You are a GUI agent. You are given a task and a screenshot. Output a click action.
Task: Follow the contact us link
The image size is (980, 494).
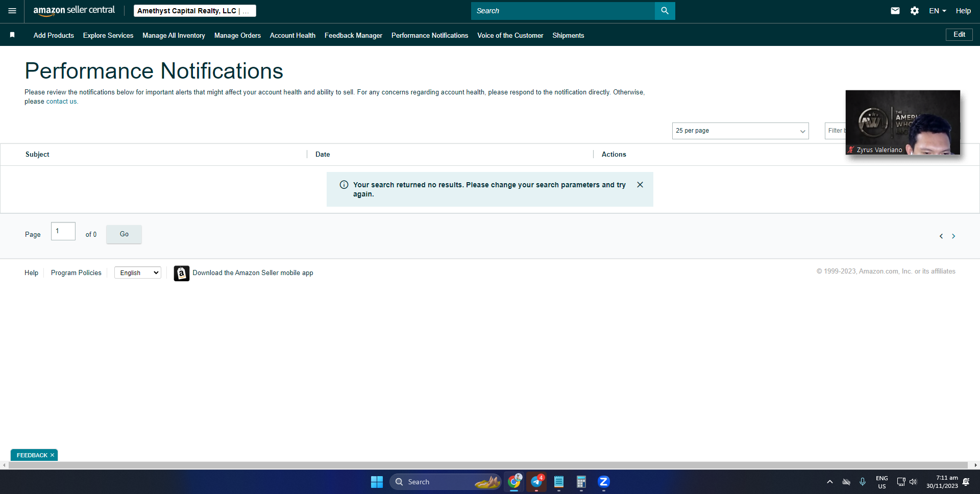point(61,102)
